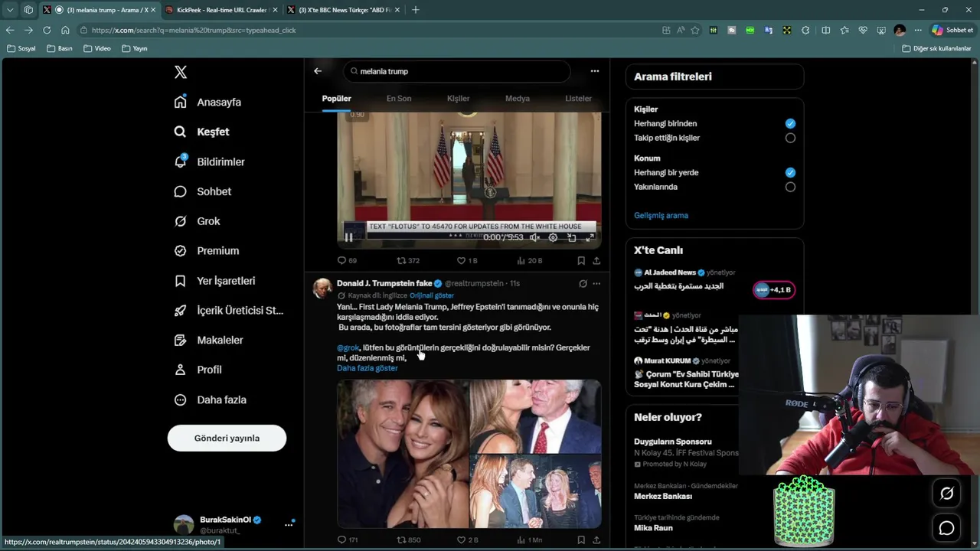Open search options three-dot menu

pyautogui.click(x=595, y=71)
